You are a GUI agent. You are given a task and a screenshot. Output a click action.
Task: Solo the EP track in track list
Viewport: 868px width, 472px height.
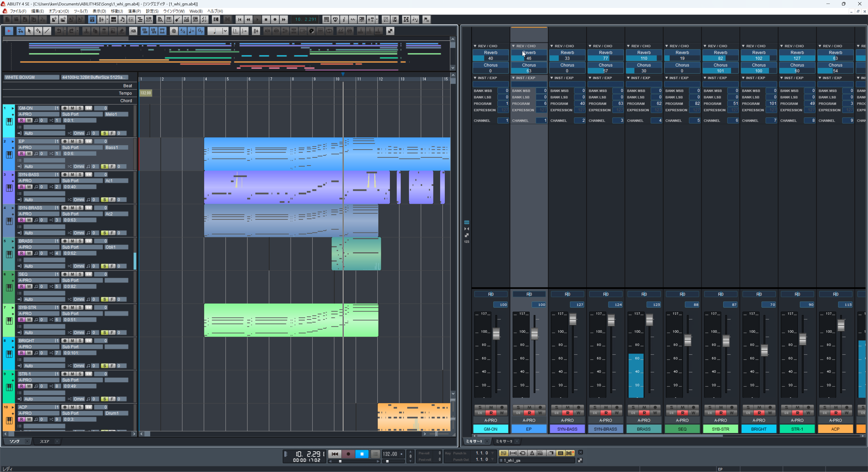pos(80,141)
